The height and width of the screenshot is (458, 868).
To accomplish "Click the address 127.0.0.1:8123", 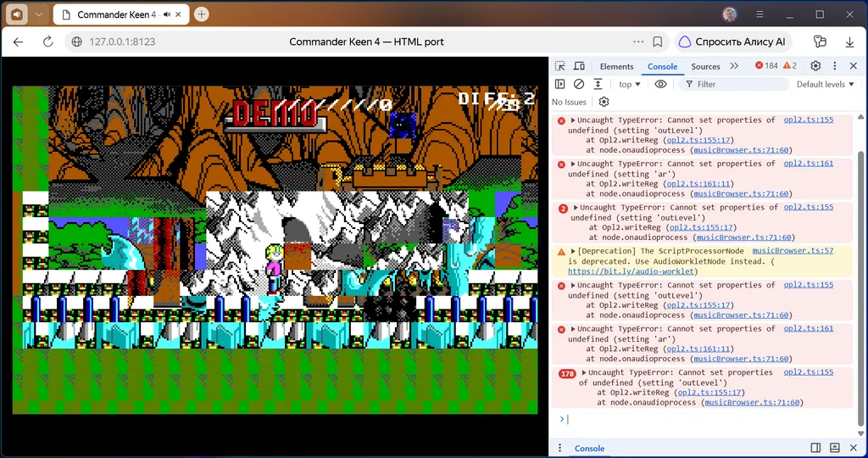I will pyautogui.click(x=122, y=42).
